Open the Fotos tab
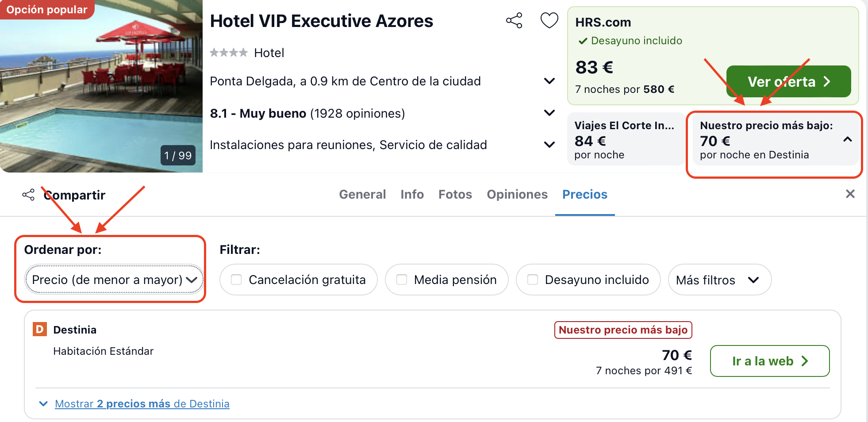The image size is (868, 422). [455, 194]
